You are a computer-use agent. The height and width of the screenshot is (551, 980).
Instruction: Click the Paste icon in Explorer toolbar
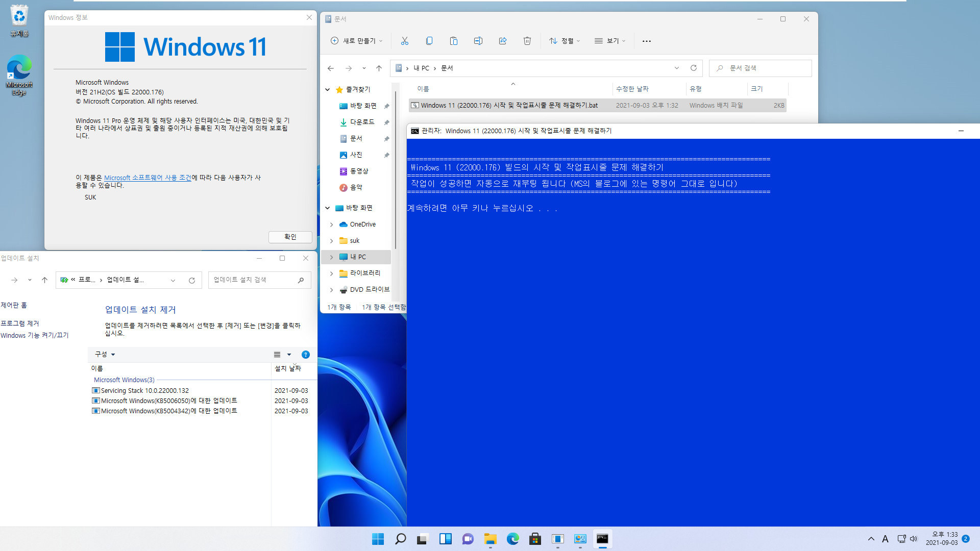click(454, 41)
